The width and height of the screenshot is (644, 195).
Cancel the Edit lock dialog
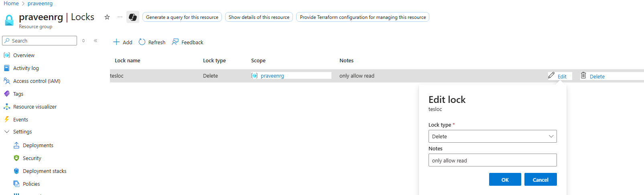540,179
